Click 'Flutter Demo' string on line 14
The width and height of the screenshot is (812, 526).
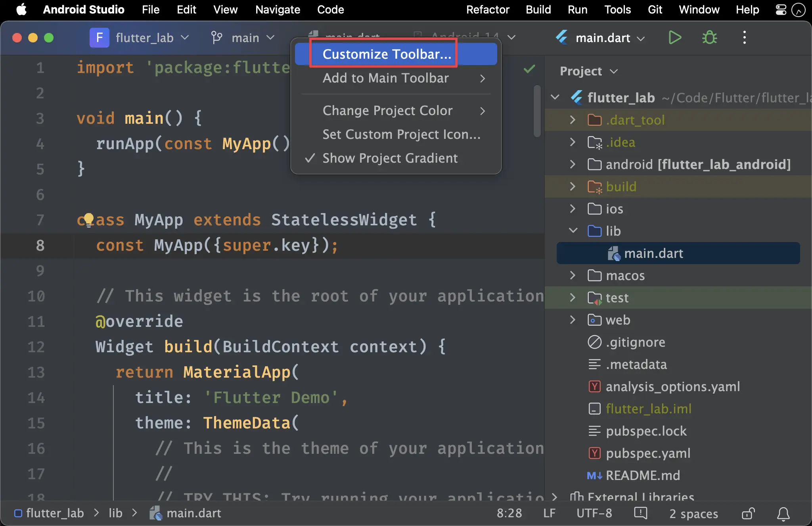(x=271, y=397)
